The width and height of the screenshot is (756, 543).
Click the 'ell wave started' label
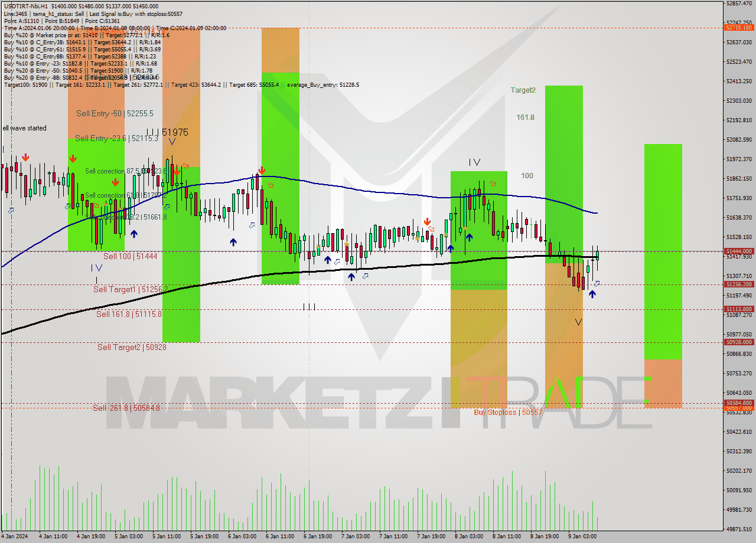tap(24, 128)
